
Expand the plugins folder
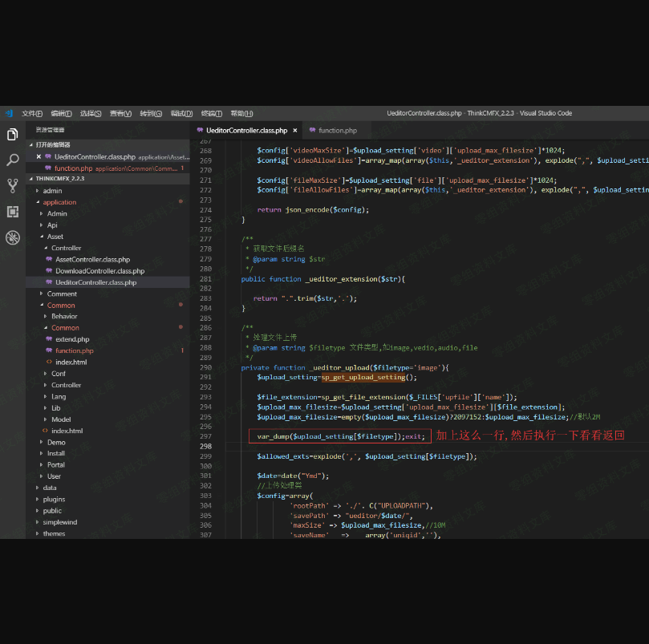[54, 499]
